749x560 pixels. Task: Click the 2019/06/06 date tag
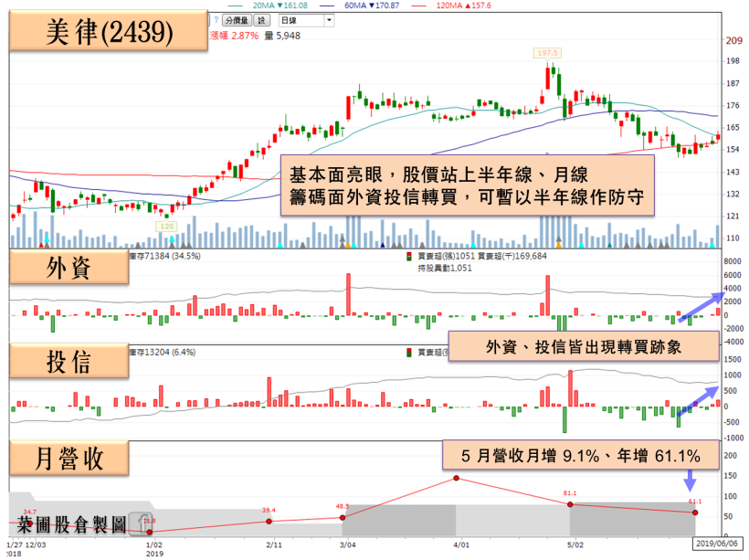click(716, 544)
